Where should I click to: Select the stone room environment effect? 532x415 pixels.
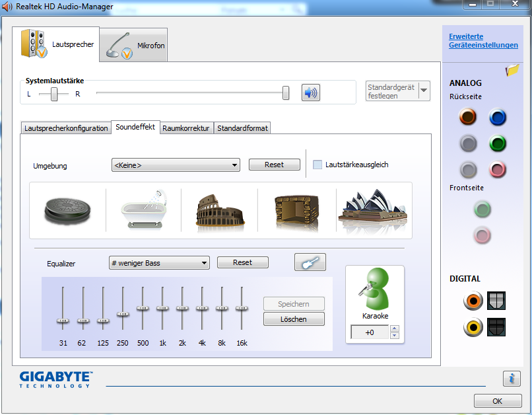tap(297, 211)
